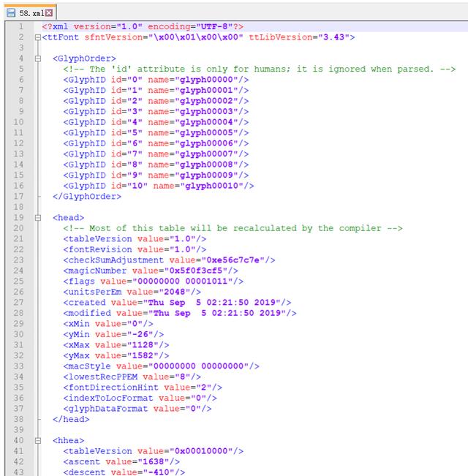Click the save-state disk icon on 58.xml tab
The height and width of the screenshot is (476, 468).
point(11,12)
